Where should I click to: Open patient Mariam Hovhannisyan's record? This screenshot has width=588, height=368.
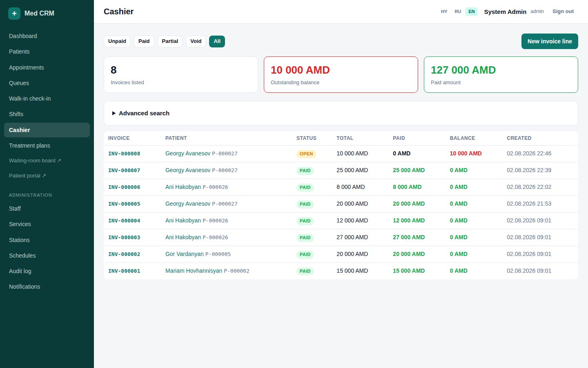coord(194,271)
